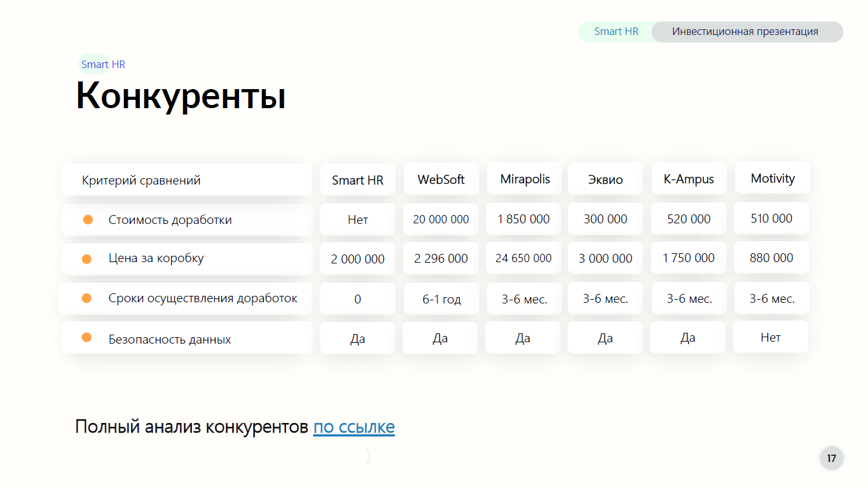The width and height of the screenshot is (868, 488).
Task: Click the "Конкуренты" slide title
Action: (x=181, y=96)
